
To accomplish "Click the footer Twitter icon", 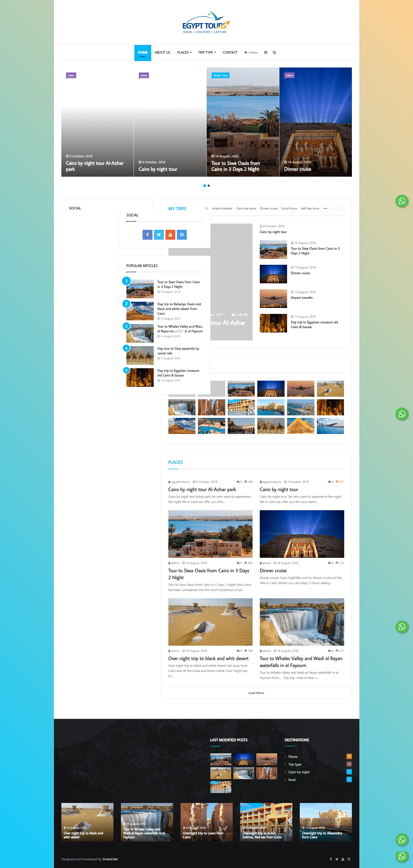I will click(337, 859).
